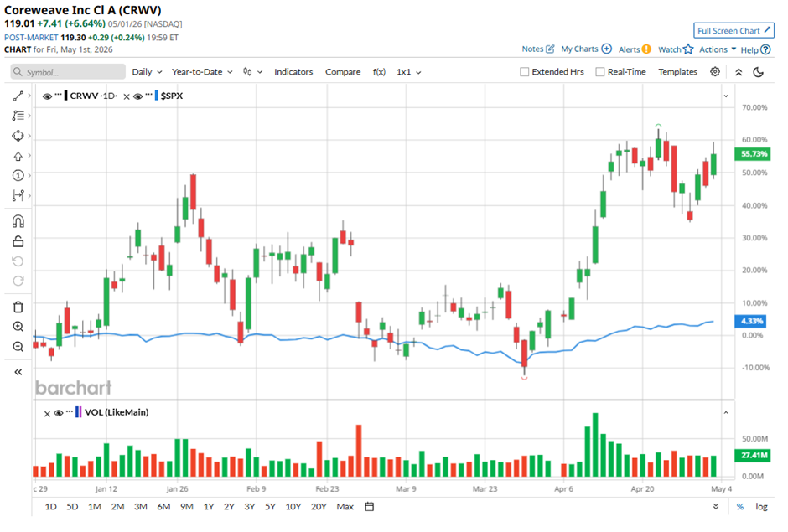This screenshot has height=532, width=788.
Task: Select the 6M time range
Action: pos(163,506)
